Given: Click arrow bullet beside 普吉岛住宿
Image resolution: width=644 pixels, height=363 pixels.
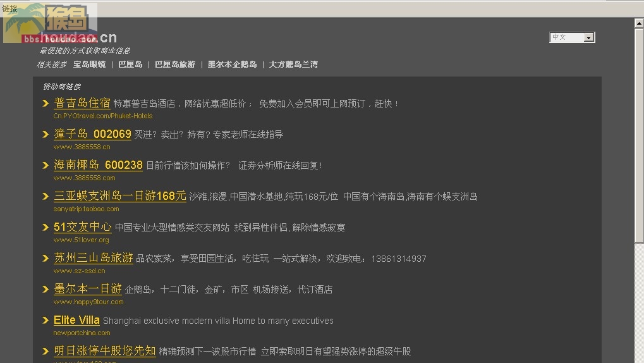Looking at the screenshot, I should 46,104.
